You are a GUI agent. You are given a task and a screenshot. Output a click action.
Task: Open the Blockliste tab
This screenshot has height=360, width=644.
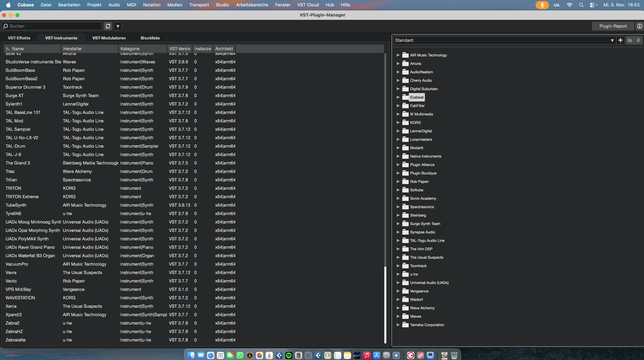click(150, 38)
